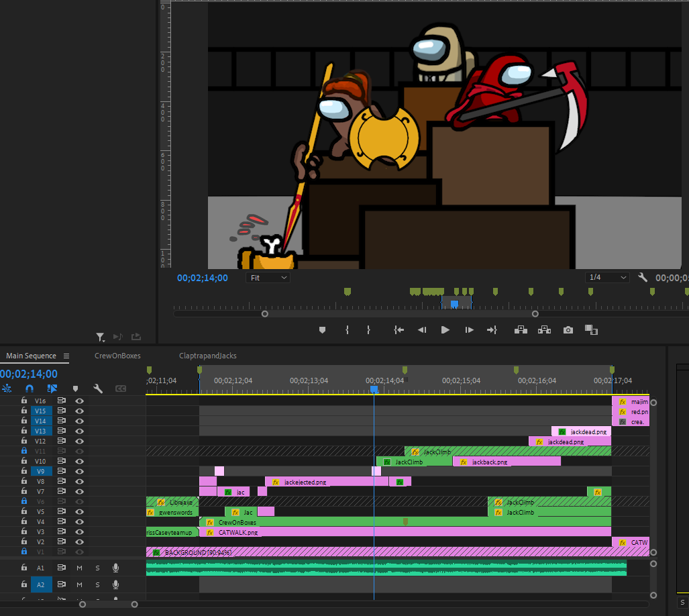The width and height of the screenshot is (689, 616).
Task: Hide track V16 with eye icon
Action: 80,401
